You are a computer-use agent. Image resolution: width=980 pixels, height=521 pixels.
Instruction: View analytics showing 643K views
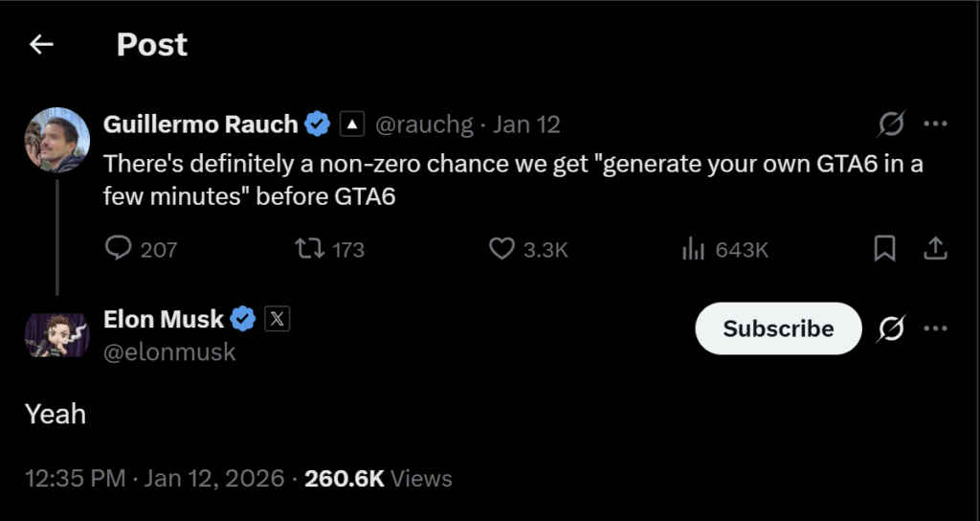click(693, 250)
